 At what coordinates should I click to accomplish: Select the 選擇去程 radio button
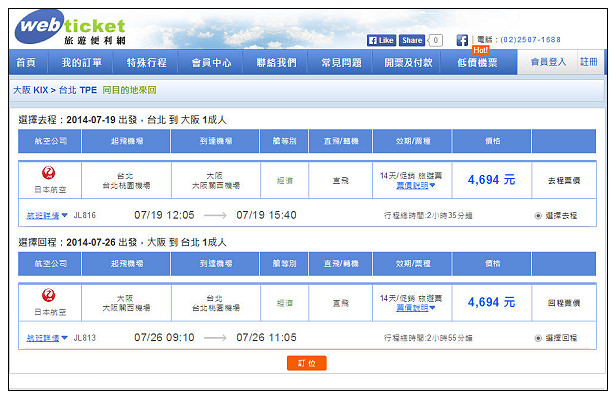(538, 216)
